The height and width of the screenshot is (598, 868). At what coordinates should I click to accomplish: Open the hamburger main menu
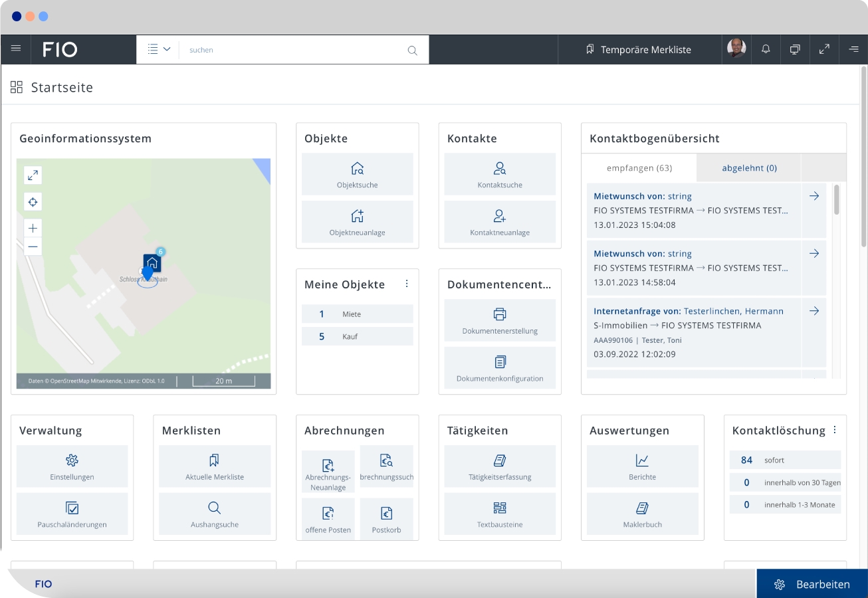[16, 49]
